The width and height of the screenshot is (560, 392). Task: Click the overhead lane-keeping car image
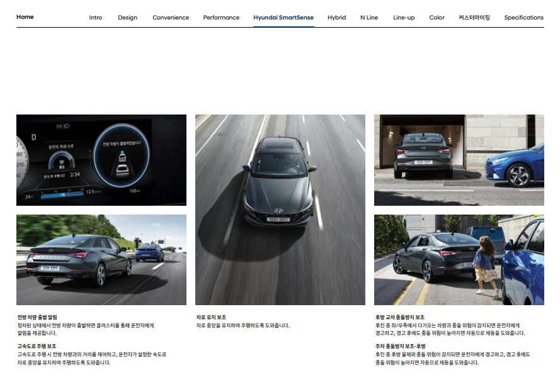tap(280, 210)
